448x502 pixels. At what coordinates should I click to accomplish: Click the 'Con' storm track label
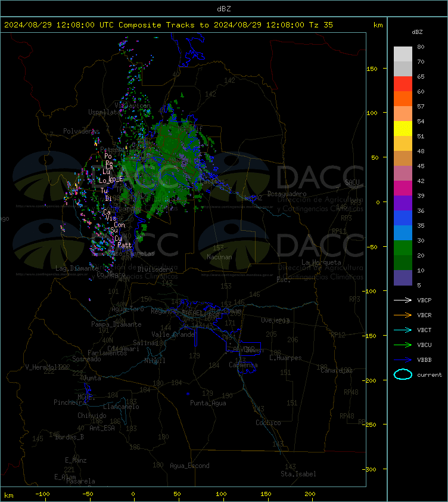click(x=119, y=225)
